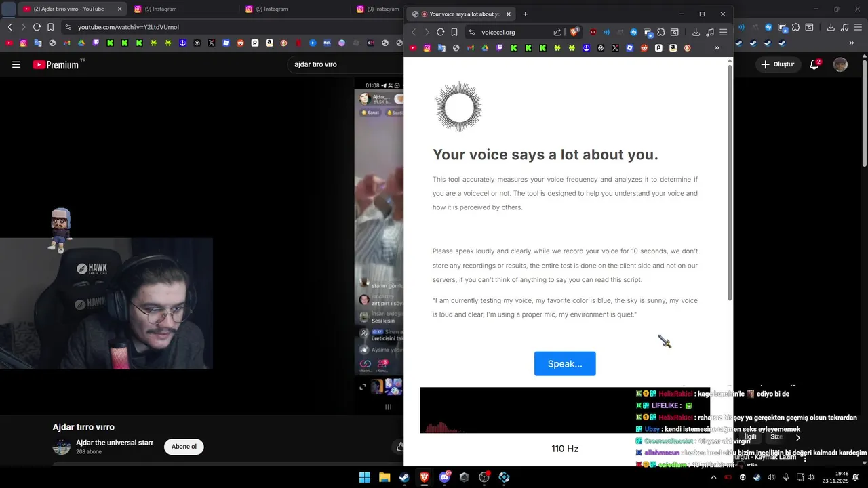Select the İlgili filter chip
Screen dimensions: 868x488
click(750, 437)
